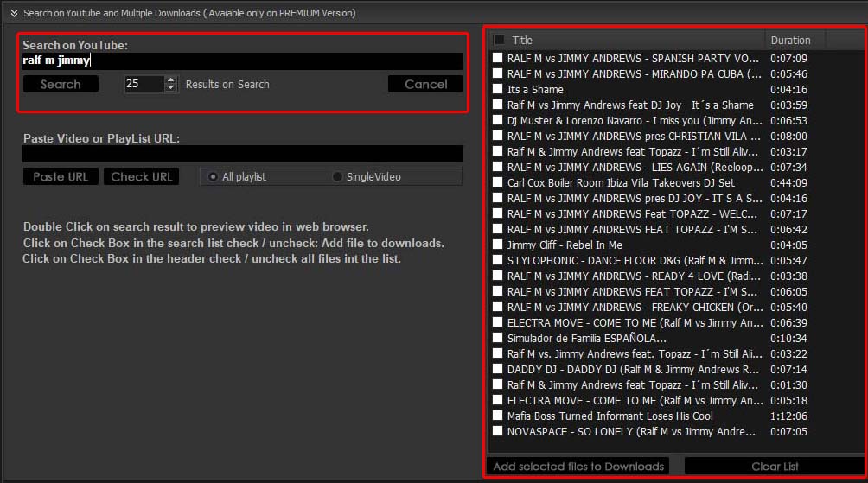Screen dimensions: 868x483
Task: Check the box for Carl Cox Boiler Room row
Action: [498, 182]
